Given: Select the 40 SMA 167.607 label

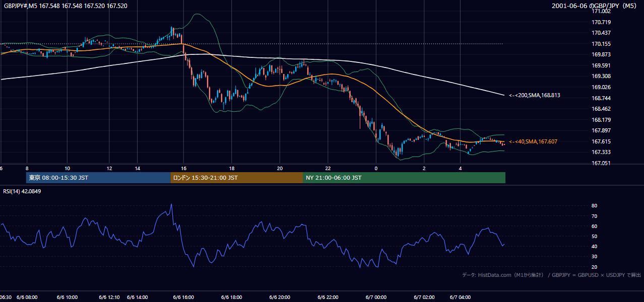Looking at the screenshot, I should [533, 142].
